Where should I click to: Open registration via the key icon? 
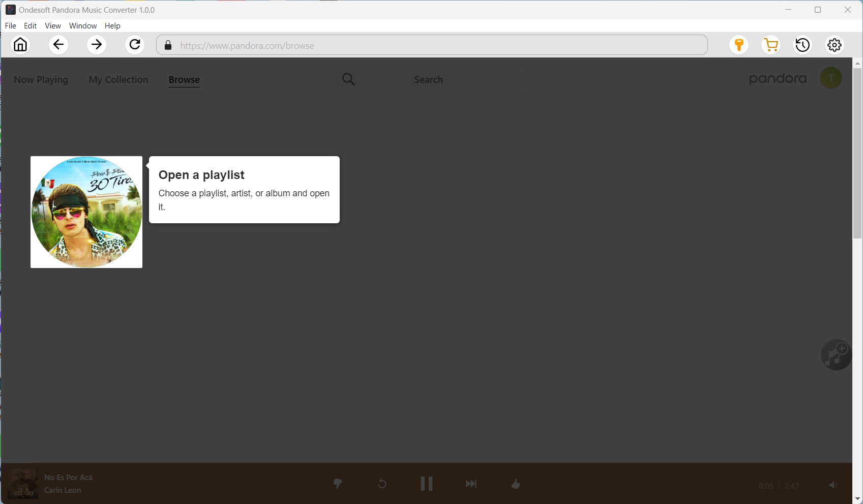click(x=739, y=45)
